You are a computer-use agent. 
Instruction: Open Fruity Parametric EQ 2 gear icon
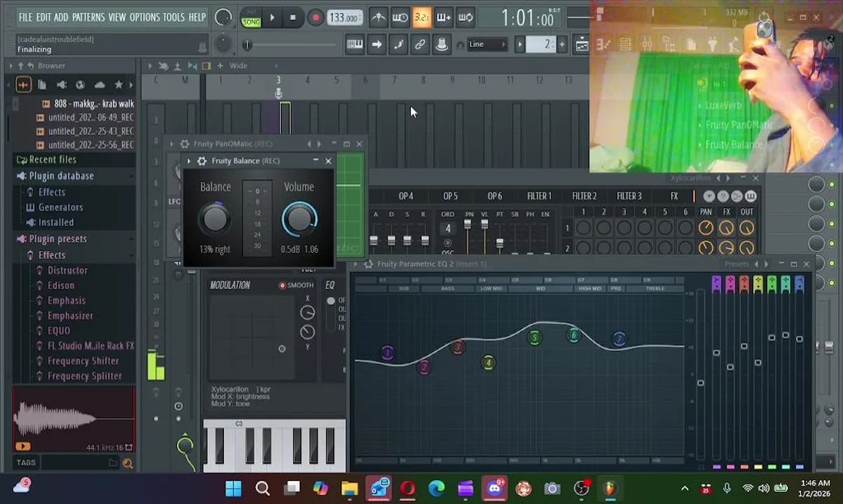(368, 265)
